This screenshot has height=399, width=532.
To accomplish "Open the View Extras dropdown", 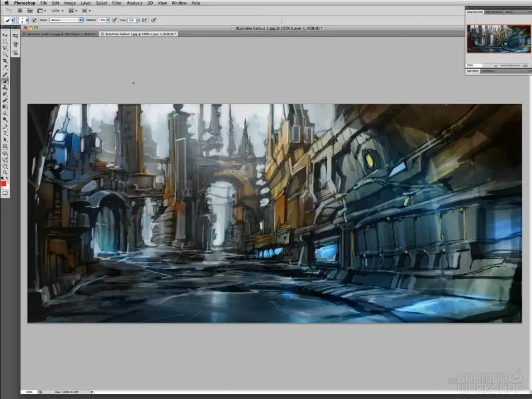I will pyautogui.click(x=42, y=11).
